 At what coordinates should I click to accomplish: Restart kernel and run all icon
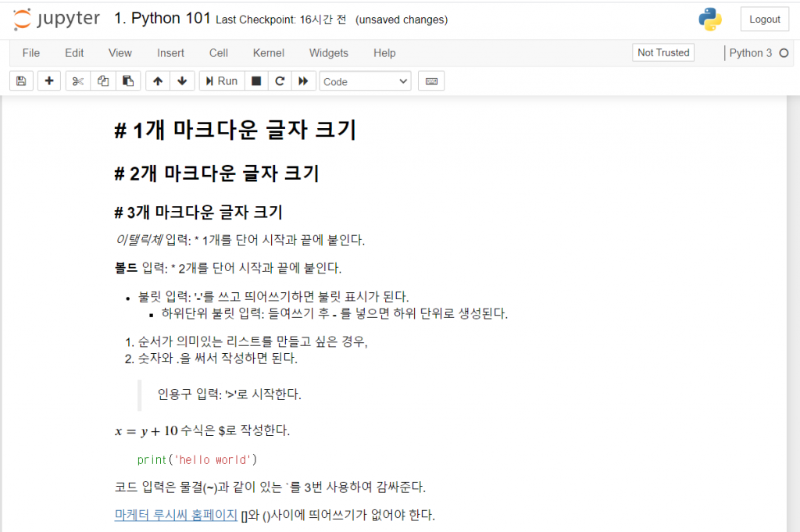(x=303, y=81)
